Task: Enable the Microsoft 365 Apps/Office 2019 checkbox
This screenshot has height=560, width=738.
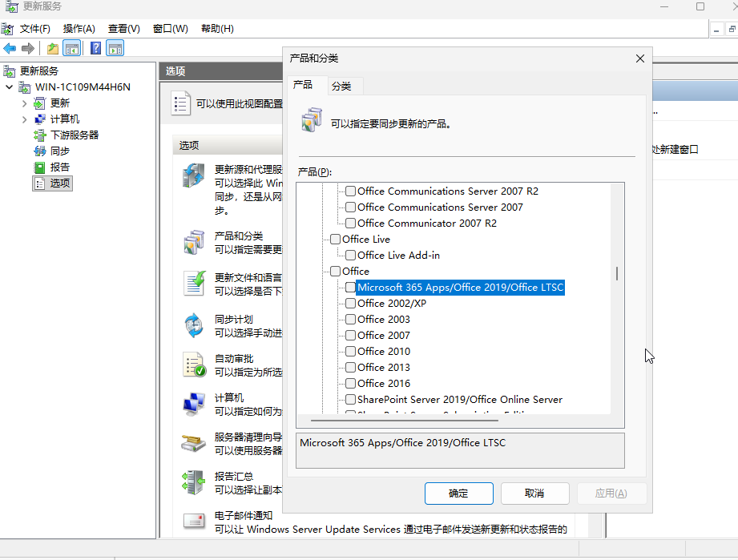Action: (350, 287)
